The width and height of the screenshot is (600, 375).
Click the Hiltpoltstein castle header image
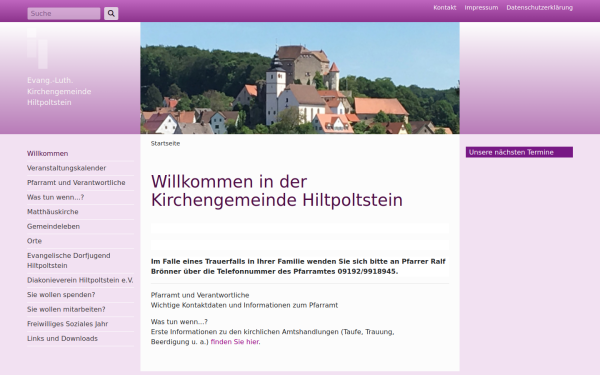(x=300, y=78)
